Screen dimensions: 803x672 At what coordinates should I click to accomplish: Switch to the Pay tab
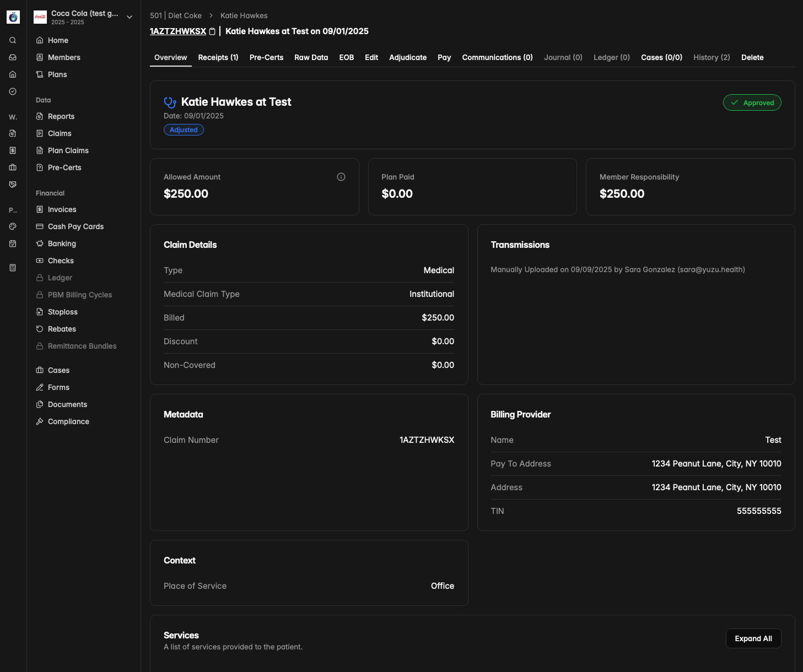click(x=444, y=57)
